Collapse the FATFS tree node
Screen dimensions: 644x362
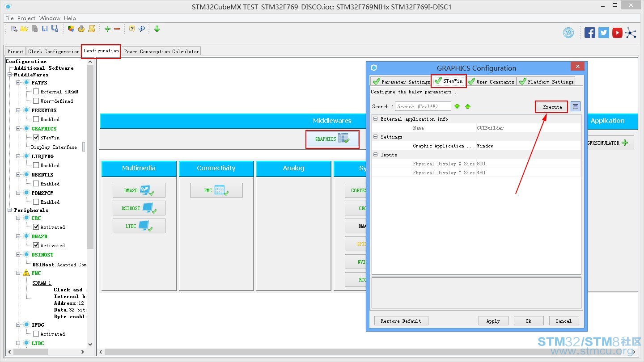(18, 83)
